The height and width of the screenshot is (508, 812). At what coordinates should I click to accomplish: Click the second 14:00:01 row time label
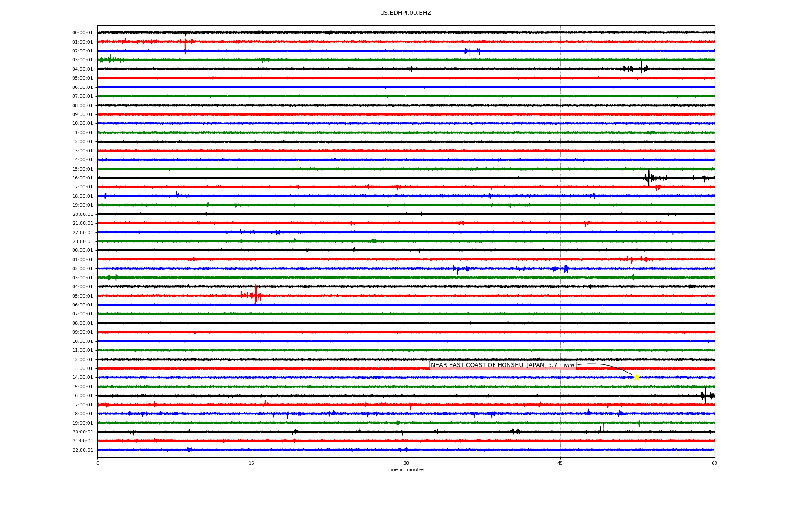pyautogui.click(x=82, y=378)
